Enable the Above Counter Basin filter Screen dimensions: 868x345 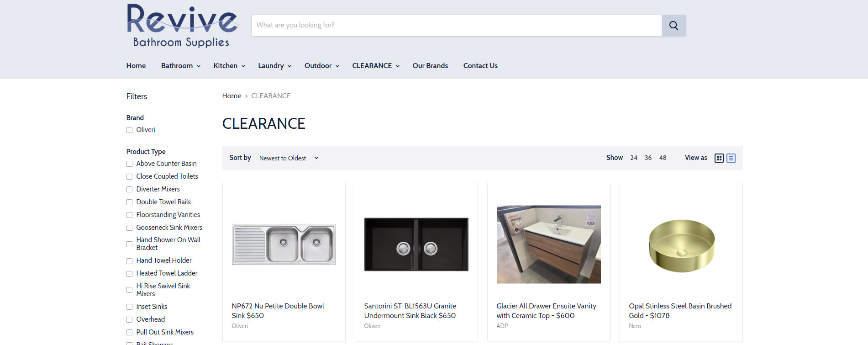tap(130, 164)
